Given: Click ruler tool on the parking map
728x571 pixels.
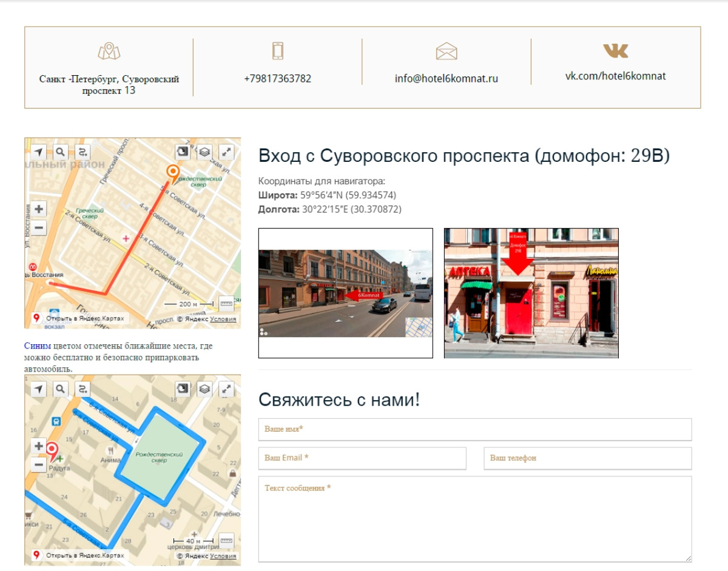Looking at the screenshot, I should 226,539.
